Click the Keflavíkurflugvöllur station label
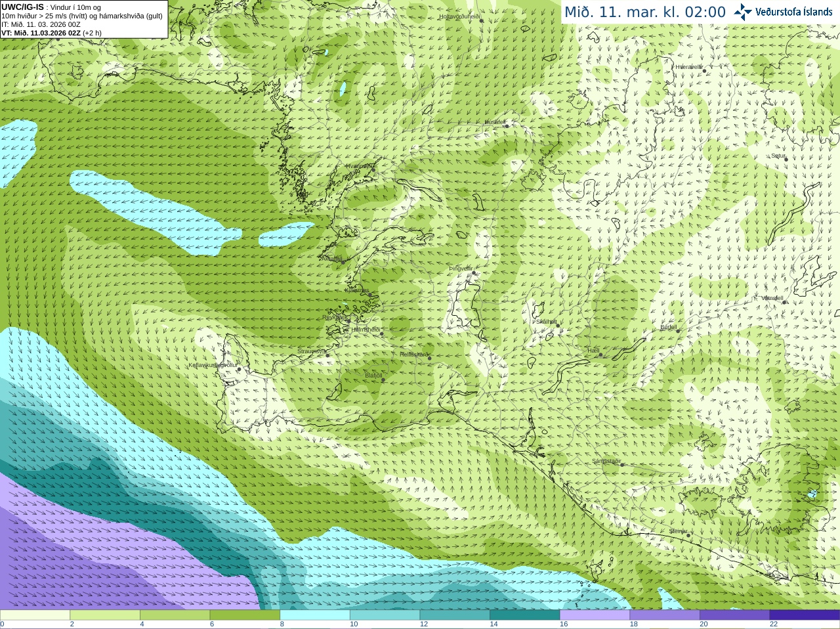 coord(213,365)
